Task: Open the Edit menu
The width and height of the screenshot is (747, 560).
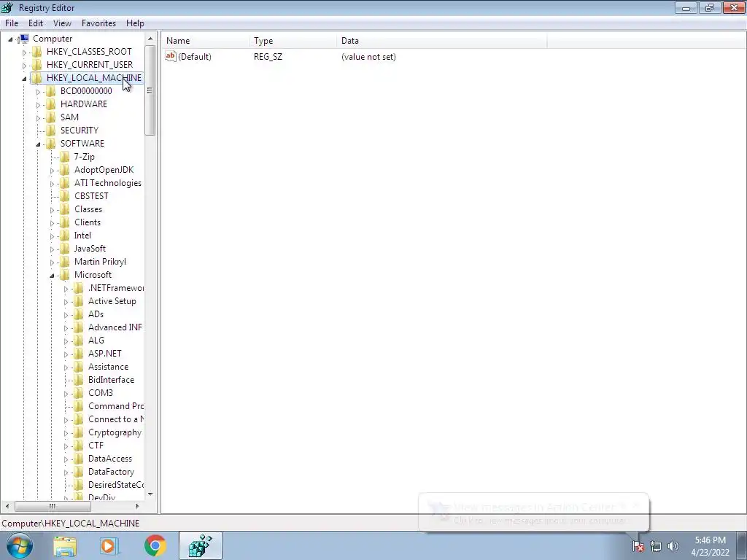Action: tap(36, 23)
